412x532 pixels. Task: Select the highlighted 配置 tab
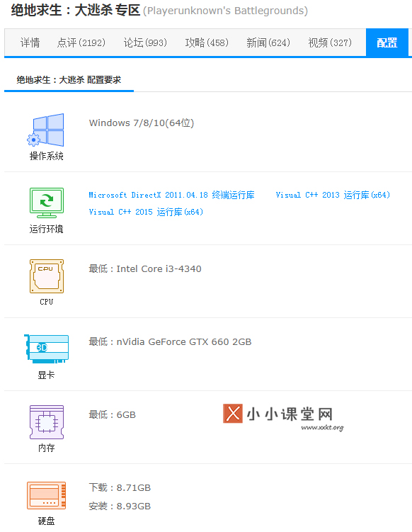click(x=387, y=43)
